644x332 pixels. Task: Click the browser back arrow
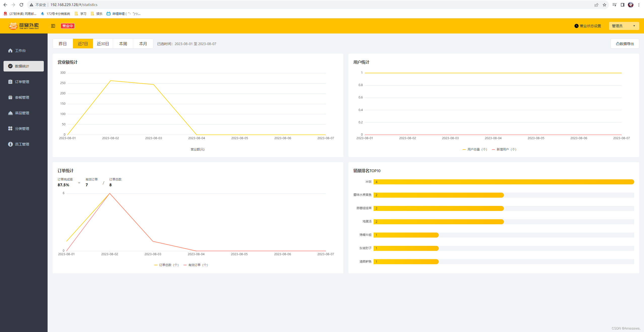pos(5,5)
